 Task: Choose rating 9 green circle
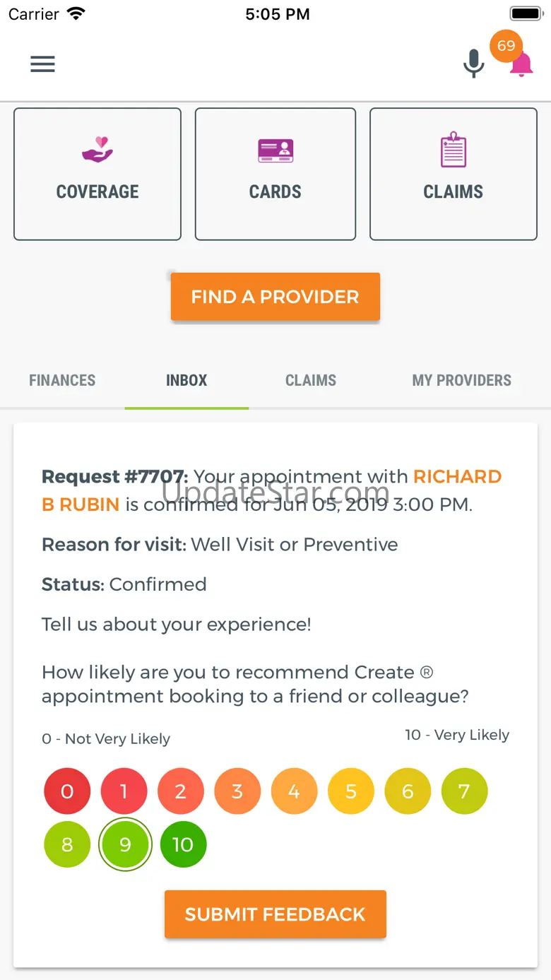(x=125, y=844)
